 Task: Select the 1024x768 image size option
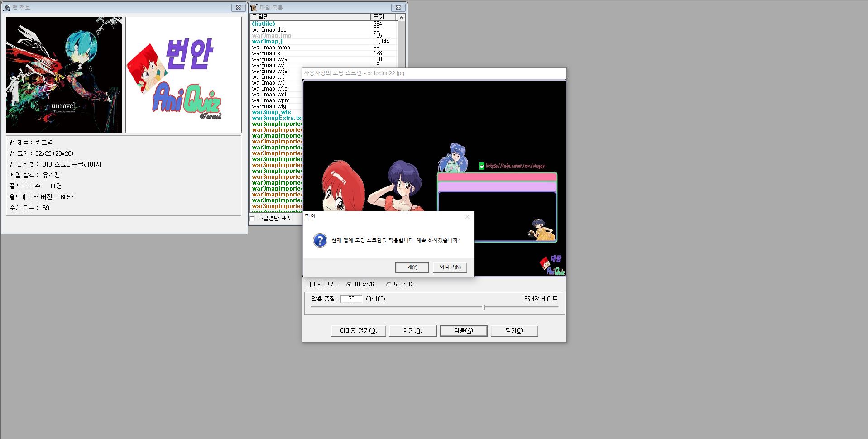[361, 285]
